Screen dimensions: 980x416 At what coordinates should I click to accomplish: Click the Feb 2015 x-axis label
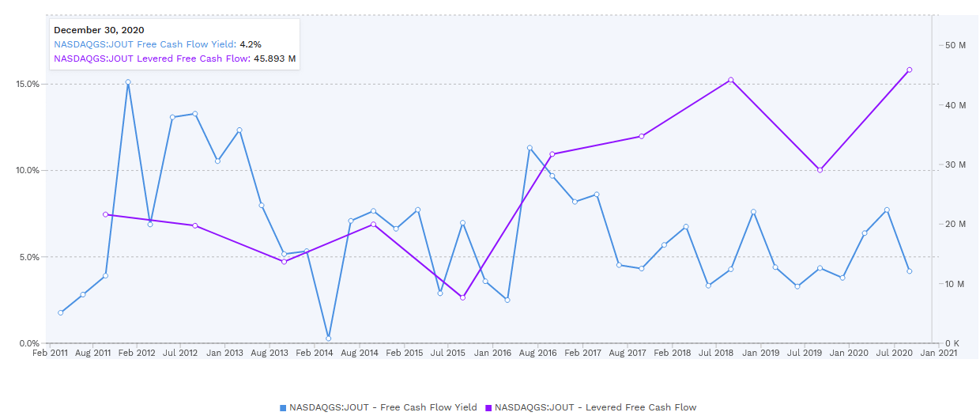click(405, 354)
